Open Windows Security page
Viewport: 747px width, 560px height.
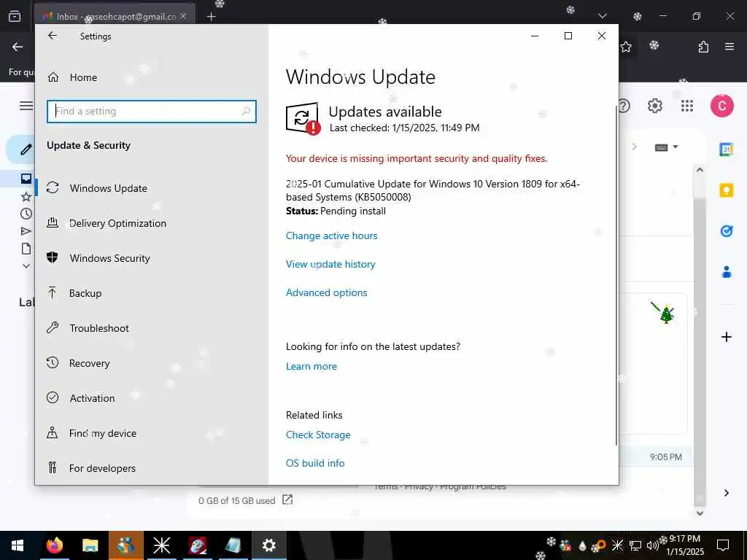(x=109, y=258)
